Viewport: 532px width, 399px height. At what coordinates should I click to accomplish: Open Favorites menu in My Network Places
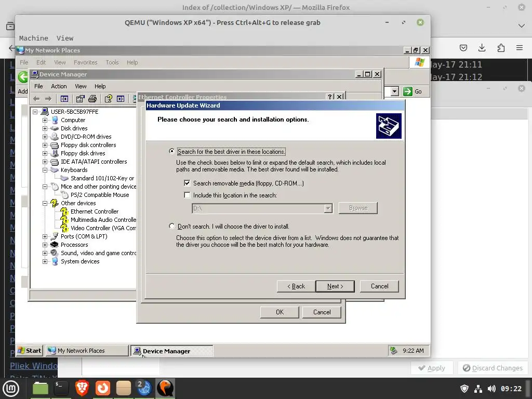(x=86, y=62)
